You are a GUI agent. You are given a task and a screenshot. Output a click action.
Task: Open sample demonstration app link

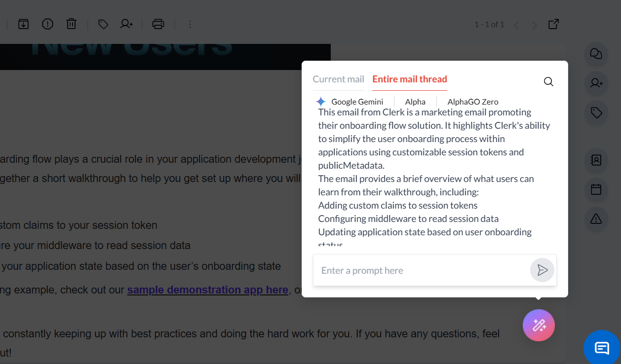(207, 290)
